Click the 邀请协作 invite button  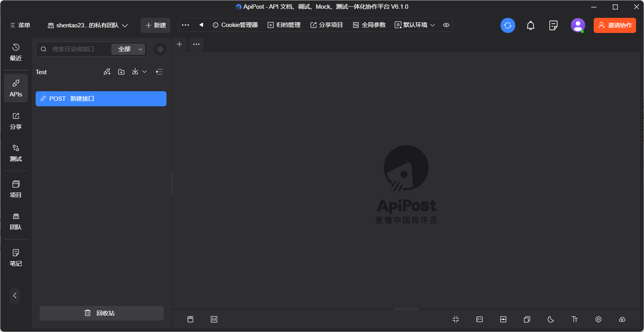615,25
